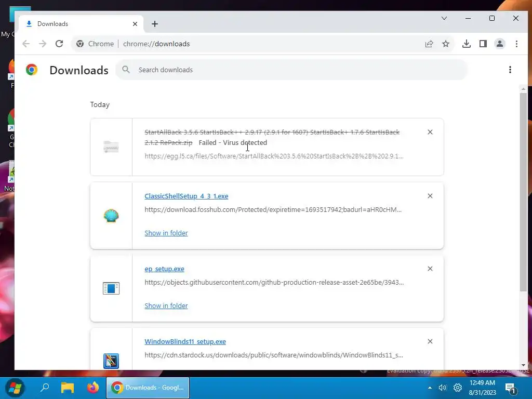Click the Failed - Virus detected status text
Image resolution: width=532 pixels, height=399 pixels.
tap(233, 142)
